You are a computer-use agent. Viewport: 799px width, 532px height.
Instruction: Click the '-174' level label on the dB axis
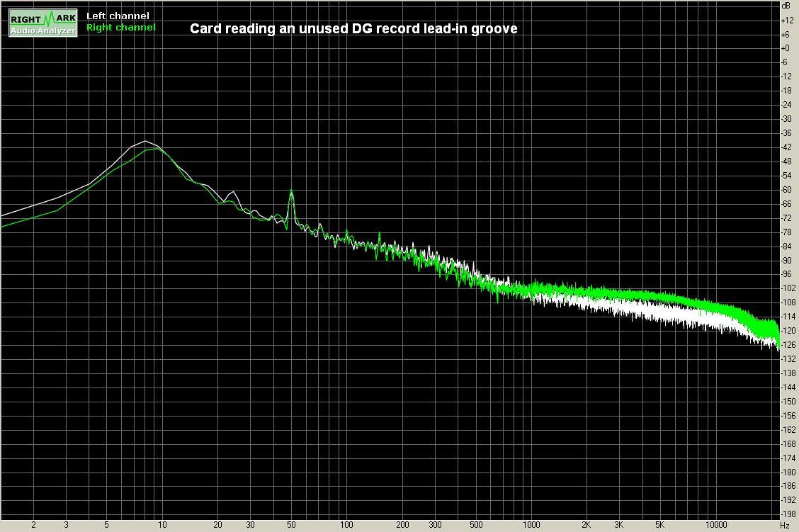coord(788,458)
